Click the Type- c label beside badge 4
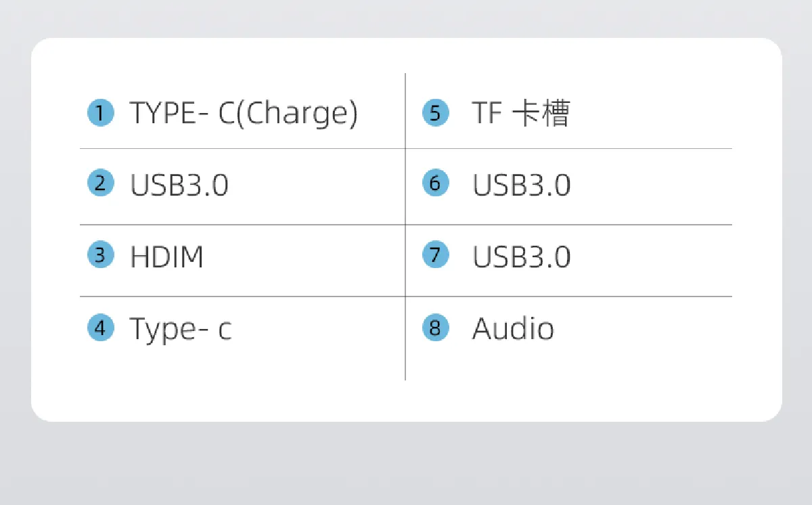Screen dimensions: 812x505 tap(181, 329)
